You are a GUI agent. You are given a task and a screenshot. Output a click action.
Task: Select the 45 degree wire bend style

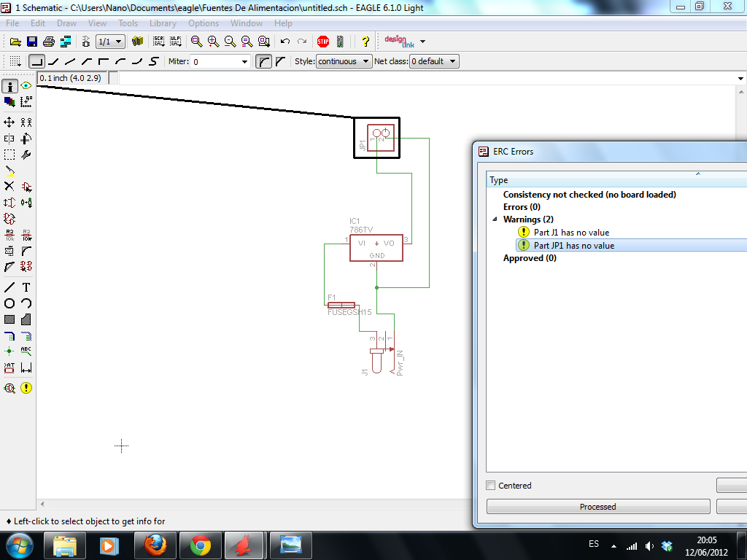point(54,61)
